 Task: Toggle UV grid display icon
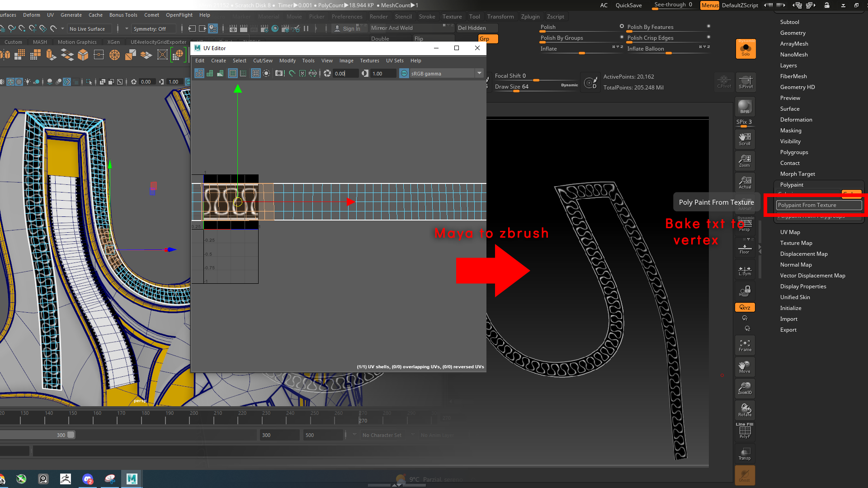255,73
